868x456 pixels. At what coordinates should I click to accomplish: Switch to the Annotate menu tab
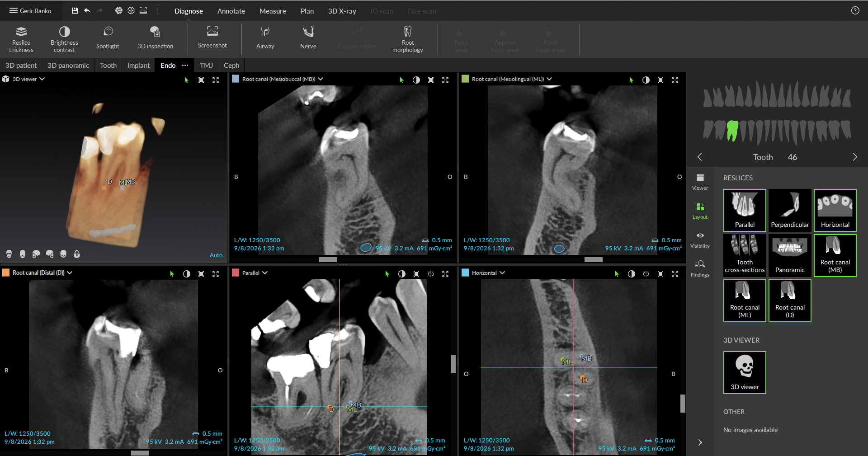[x=231, y=11]
